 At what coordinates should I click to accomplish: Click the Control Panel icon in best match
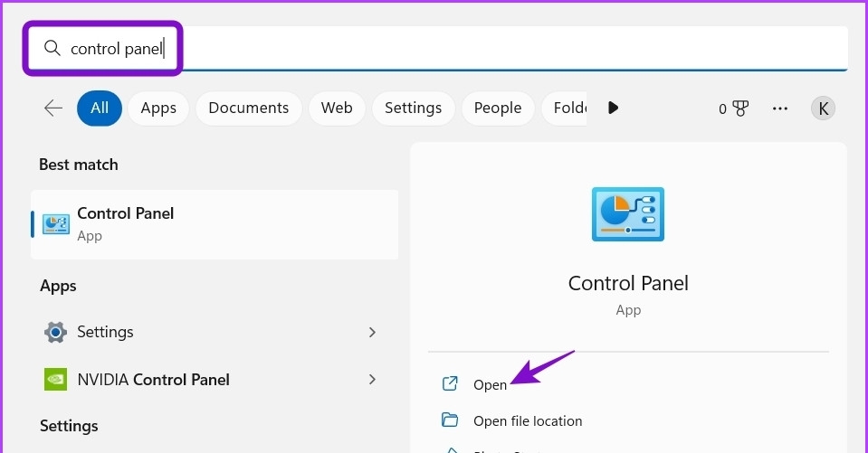56,224
